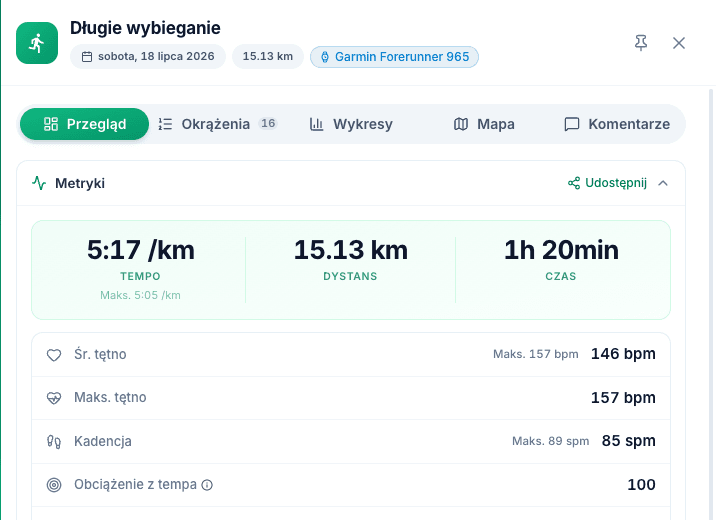This screenshot has height=520, width=716.
Task: Click the 15.13 km distance chip
Action: click(268, 57)
